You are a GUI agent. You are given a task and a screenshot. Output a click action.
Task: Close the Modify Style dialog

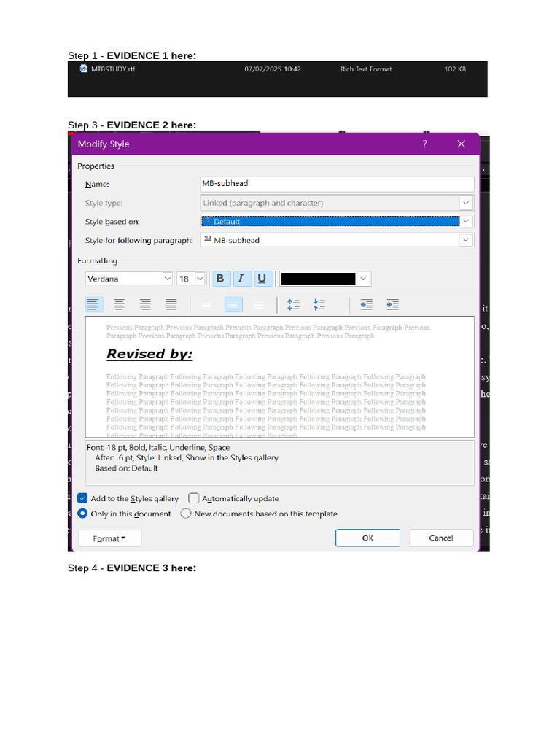(461, 144)
